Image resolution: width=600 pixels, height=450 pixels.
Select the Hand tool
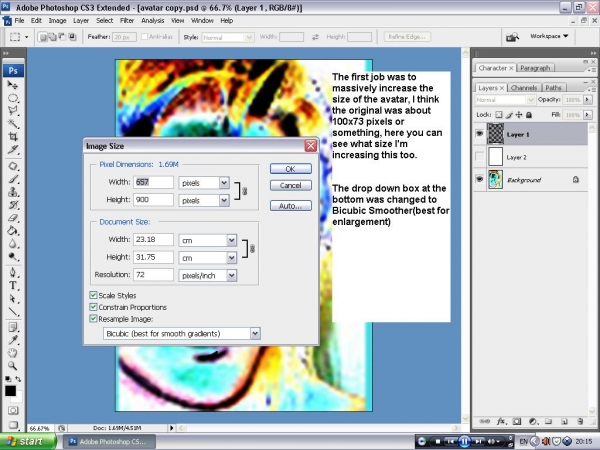click(x=13, y=353)
